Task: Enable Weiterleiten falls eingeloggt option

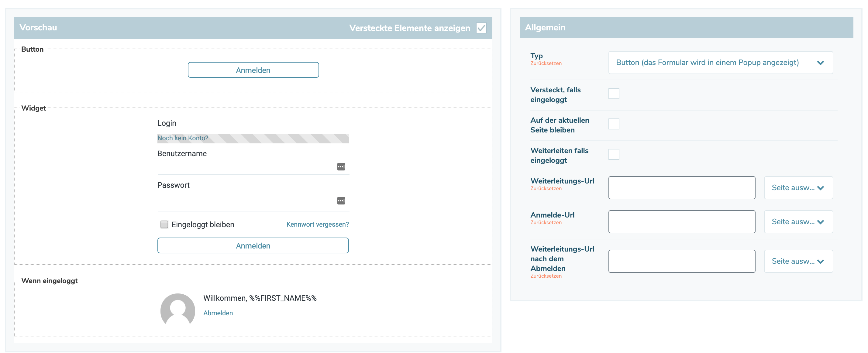Action: [614, 154]
